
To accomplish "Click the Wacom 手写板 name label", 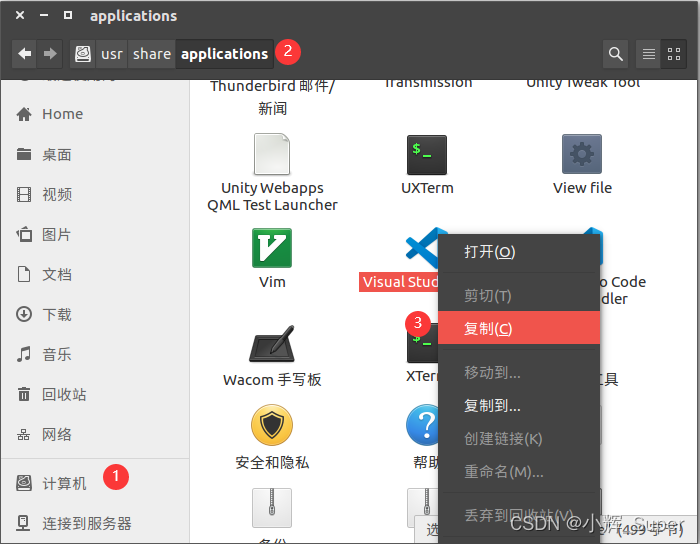I will [272, 380].
